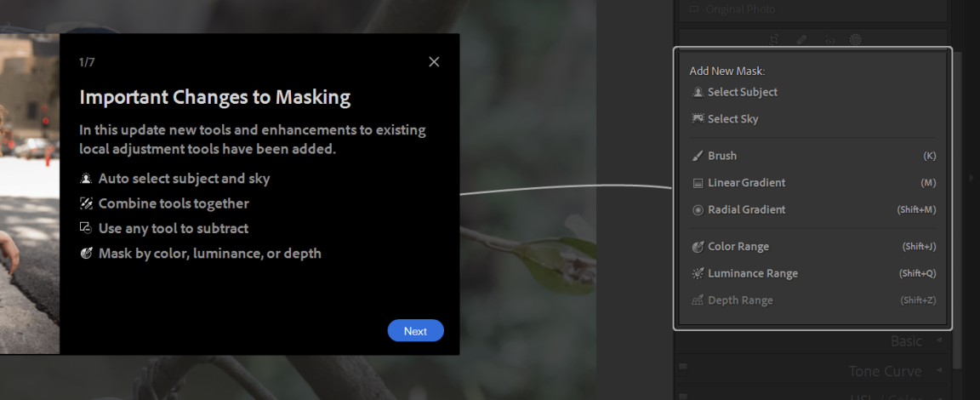Viewport: 980px width, 400px height.
Task: Click the Select Subject mask icon
Action: pos(698,92)
